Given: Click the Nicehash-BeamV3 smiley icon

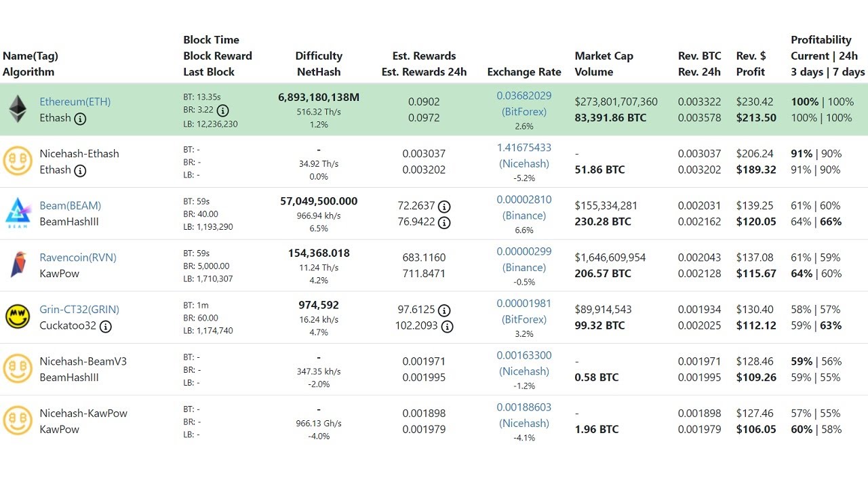Looking at the screenshot, I should (18, 369).
